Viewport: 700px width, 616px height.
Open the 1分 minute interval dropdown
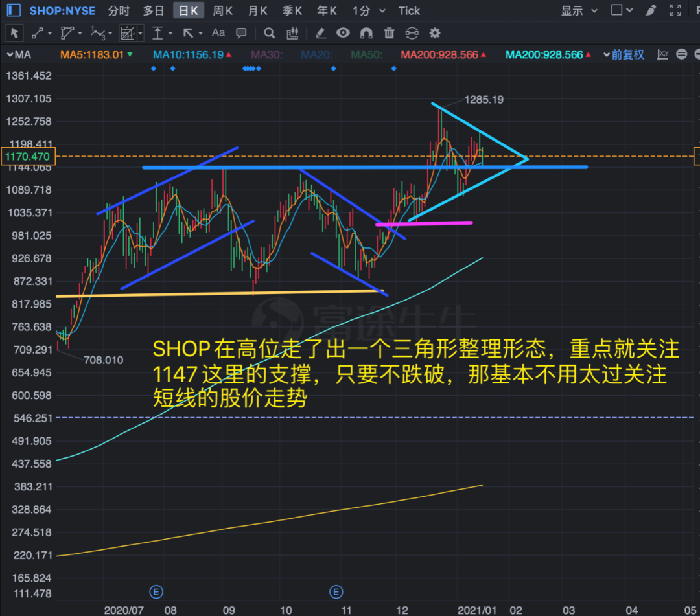coord(369,11)
